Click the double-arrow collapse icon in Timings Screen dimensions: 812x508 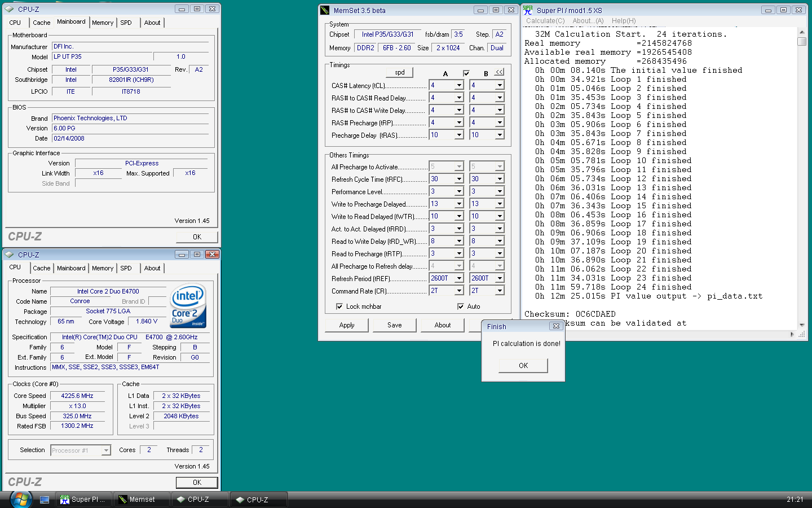[499, 72]
